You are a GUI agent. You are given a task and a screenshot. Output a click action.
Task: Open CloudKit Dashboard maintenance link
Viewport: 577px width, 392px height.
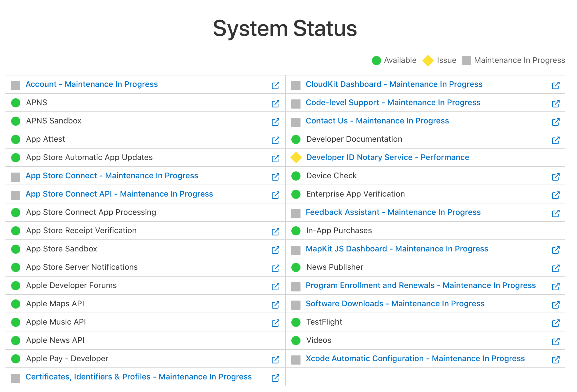coord(394,84)
